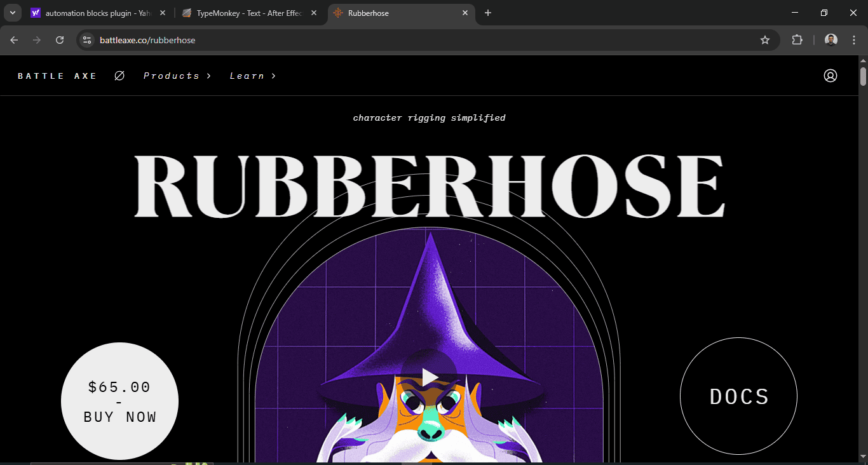
Task: Bookmark this page with star icon
Action: (765, 40)
